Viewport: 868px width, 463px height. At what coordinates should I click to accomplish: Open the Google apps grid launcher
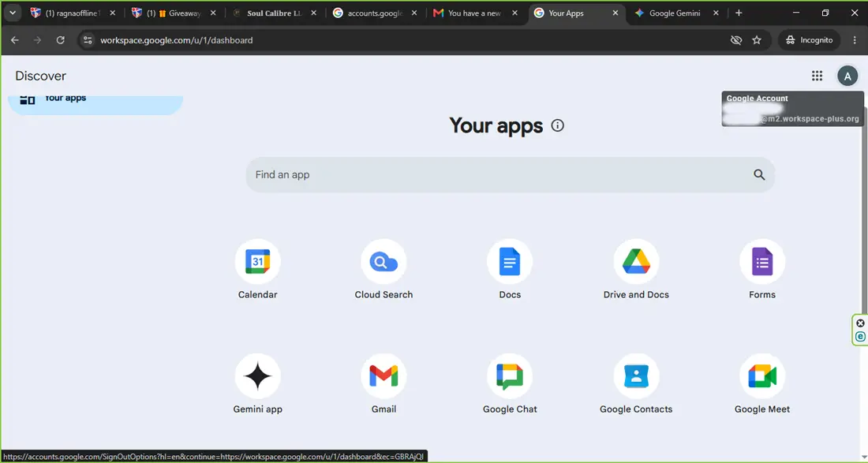tap(817, 76)
